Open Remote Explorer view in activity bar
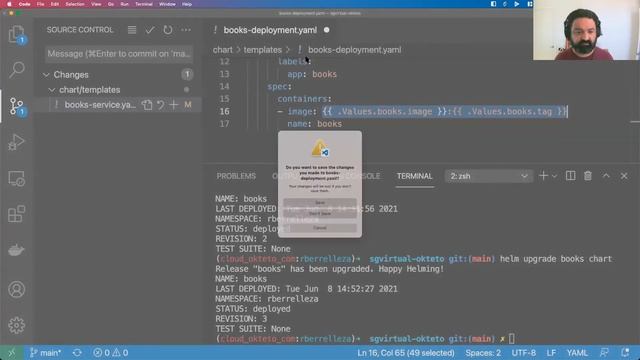 (16, 178)
